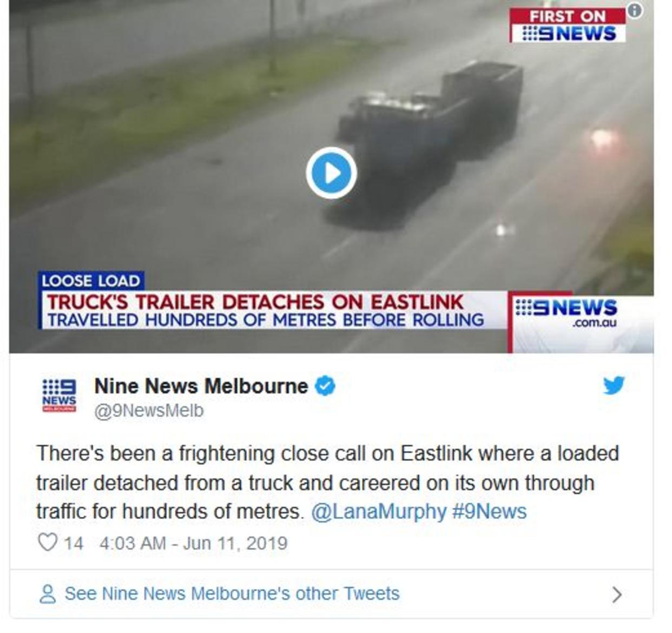
Task: Play the truck trailer video
Action: click(331, 173)
